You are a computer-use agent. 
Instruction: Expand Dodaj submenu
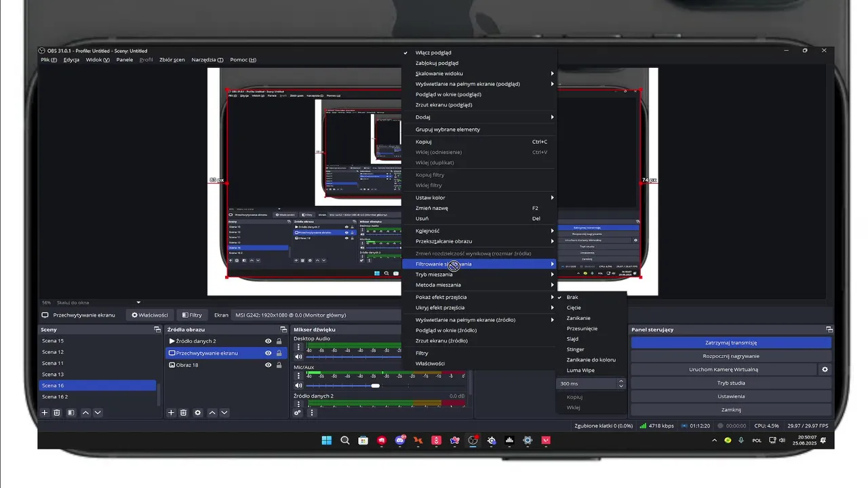(x=479, y=117)
